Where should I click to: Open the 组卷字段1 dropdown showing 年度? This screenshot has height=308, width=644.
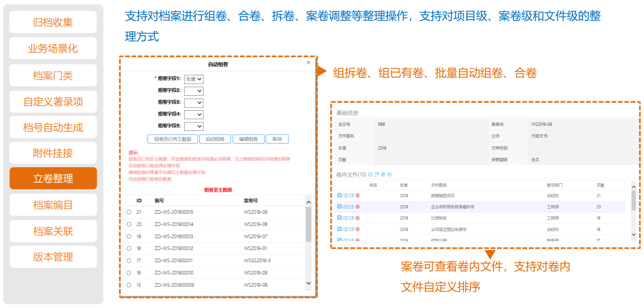(x=194, y=79)
